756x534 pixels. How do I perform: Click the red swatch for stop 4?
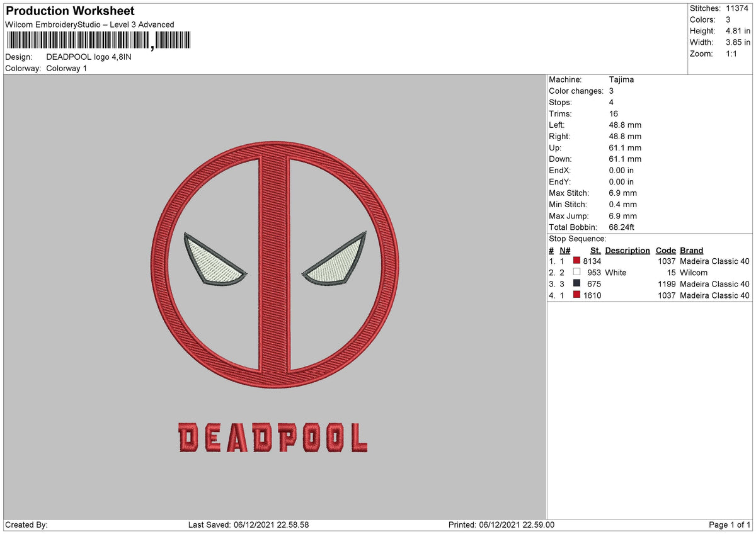(x=576, y=295)
